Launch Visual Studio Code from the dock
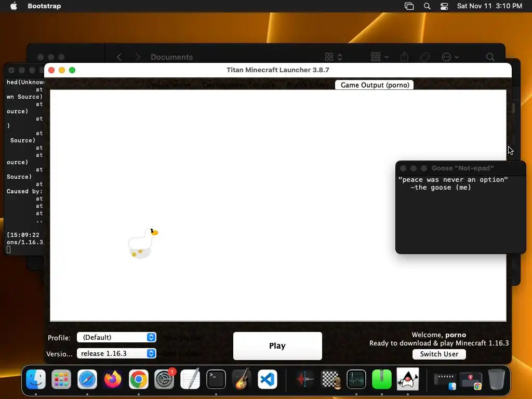 pos(268,379)
